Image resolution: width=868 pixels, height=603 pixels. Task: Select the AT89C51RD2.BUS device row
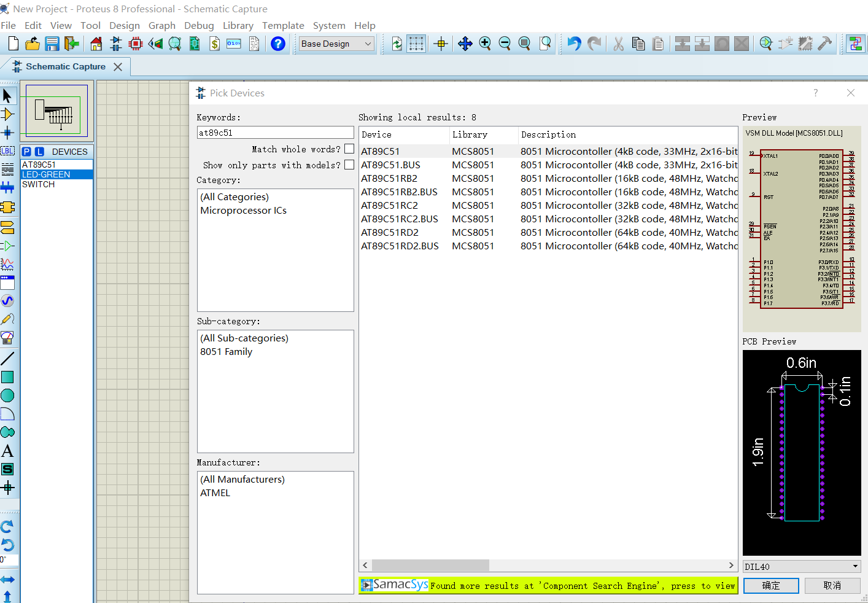pyautogui.click(x=549, y=246)
